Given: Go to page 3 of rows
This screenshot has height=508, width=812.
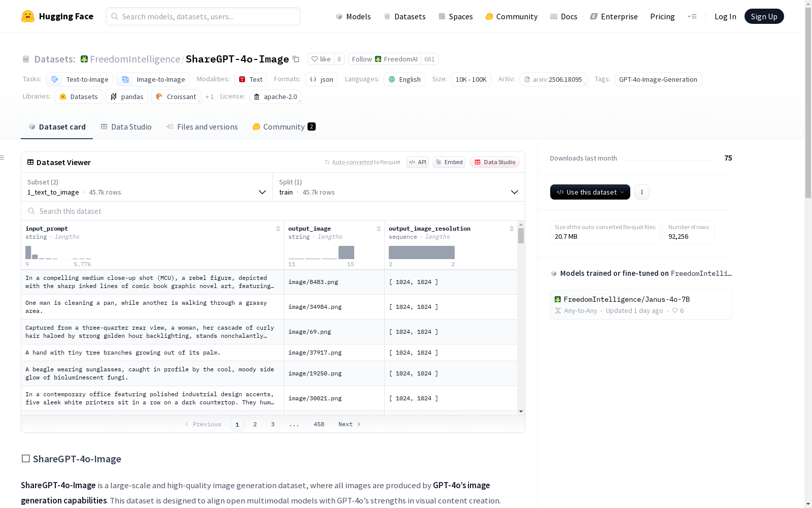Looking at the screenshot, I should [273, 424].
